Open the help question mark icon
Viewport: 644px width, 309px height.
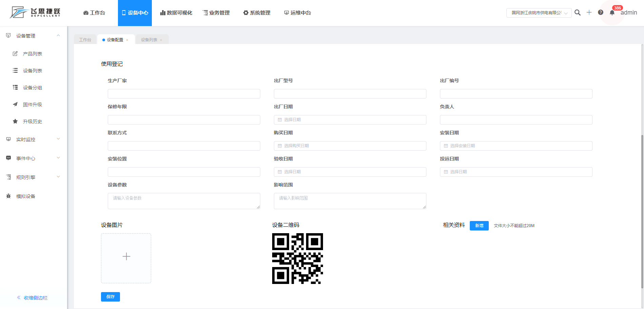(x=601, y=13)
